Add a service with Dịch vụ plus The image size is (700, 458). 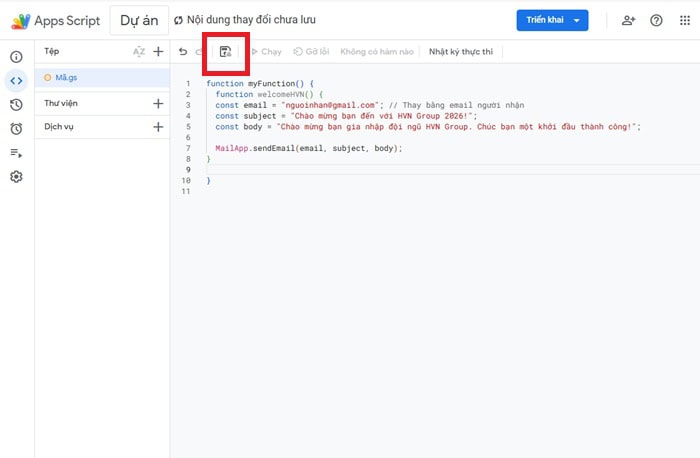pos(157,127)
